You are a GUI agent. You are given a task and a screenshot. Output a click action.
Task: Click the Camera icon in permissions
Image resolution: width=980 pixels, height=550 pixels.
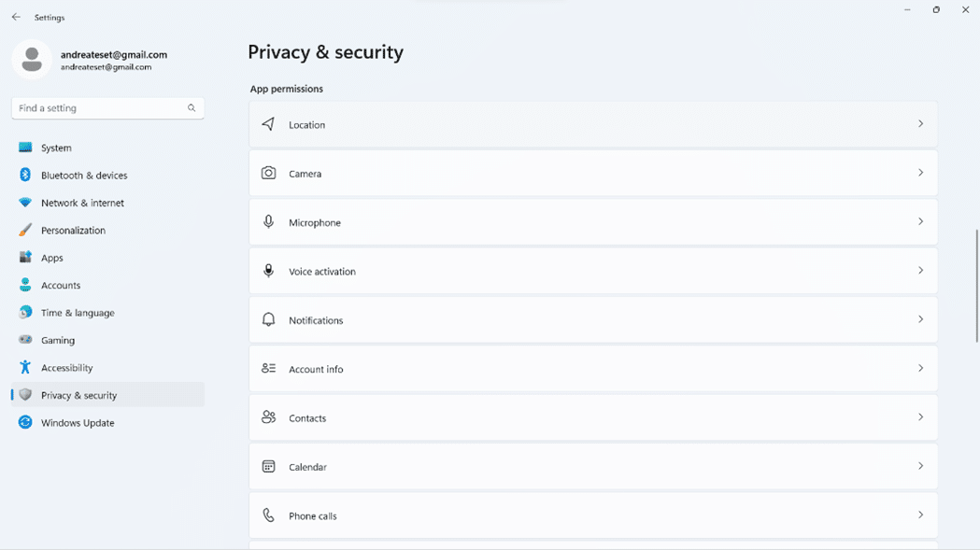pyautogui.click(x=268, y=173)
